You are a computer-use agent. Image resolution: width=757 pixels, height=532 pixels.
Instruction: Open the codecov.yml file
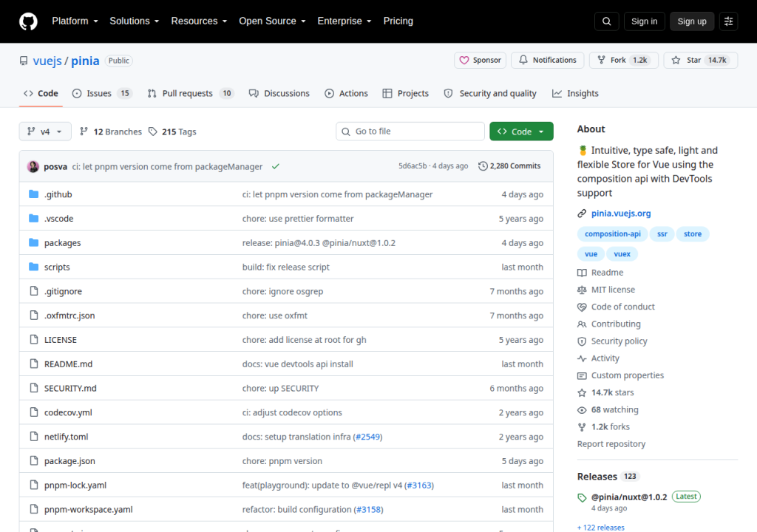68,412
